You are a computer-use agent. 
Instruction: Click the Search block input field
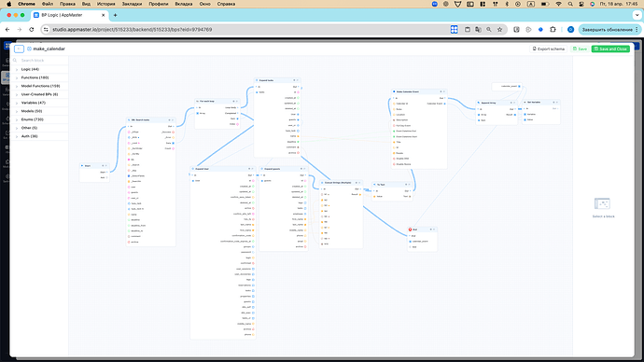click(x=43, y=61)
